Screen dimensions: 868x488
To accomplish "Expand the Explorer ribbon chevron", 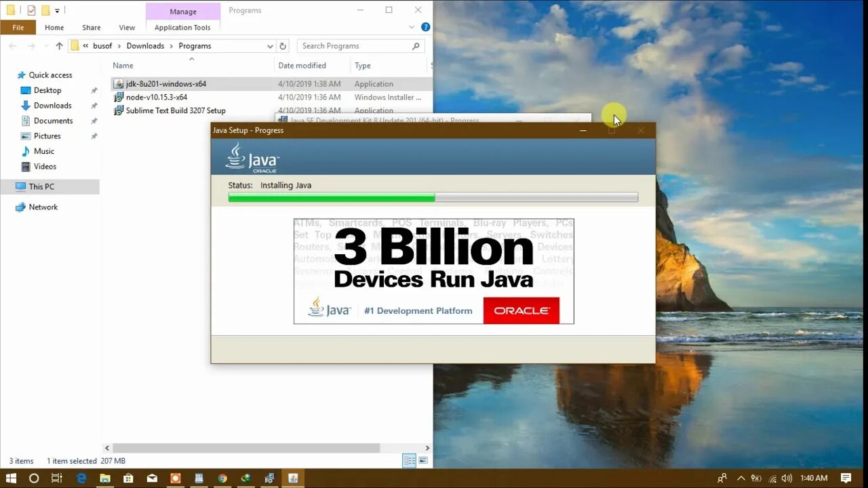I will point(412,27).
